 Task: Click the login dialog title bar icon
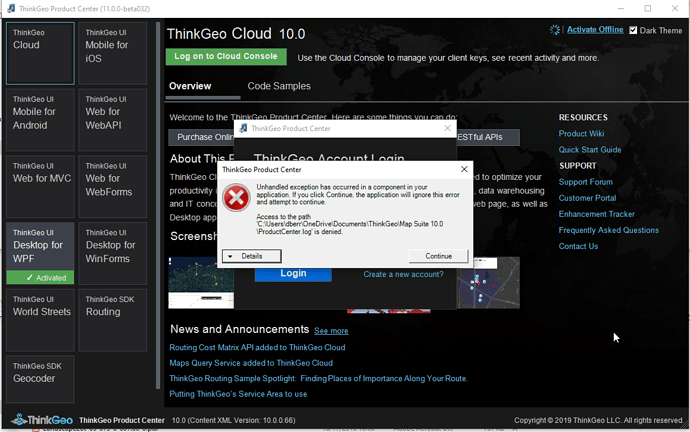click(243, 128)
